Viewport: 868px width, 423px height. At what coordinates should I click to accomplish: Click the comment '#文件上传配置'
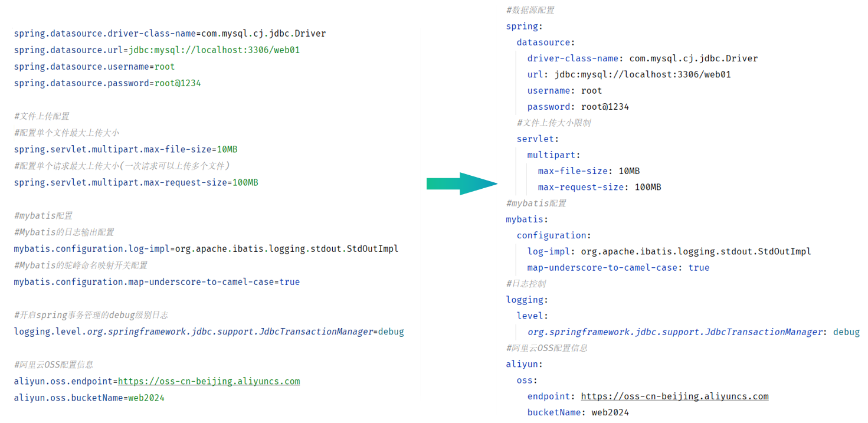[x=42, y=116]
